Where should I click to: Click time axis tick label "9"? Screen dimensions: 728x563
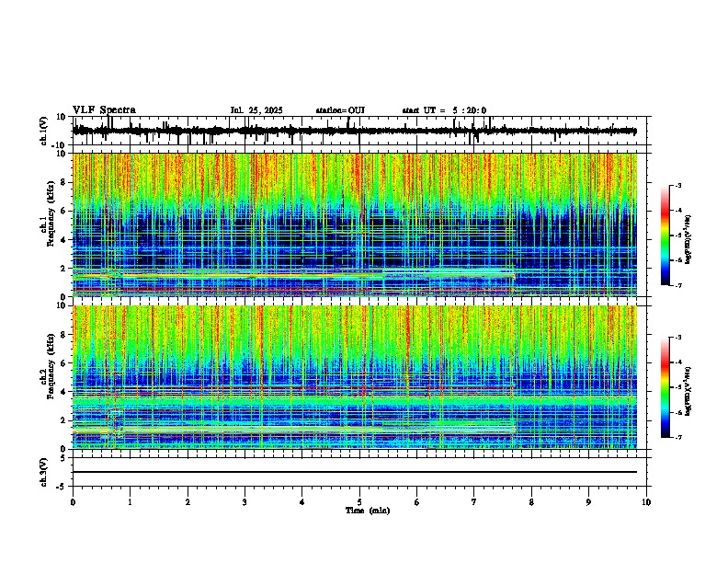(x=588, y=502)
